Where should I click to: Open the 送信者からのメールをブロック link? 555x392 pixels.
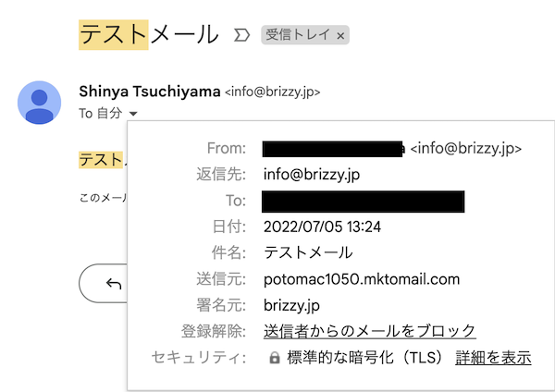tap(369, 331)
